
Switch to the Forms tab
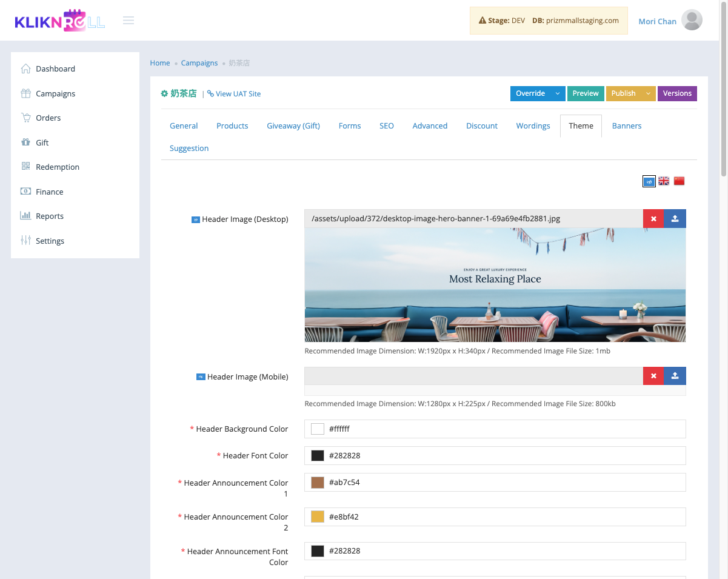(350, 126)
